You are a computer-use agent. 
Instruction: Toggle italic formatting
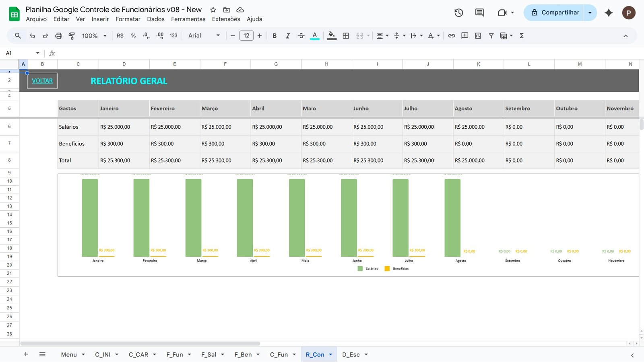[288, 35]
